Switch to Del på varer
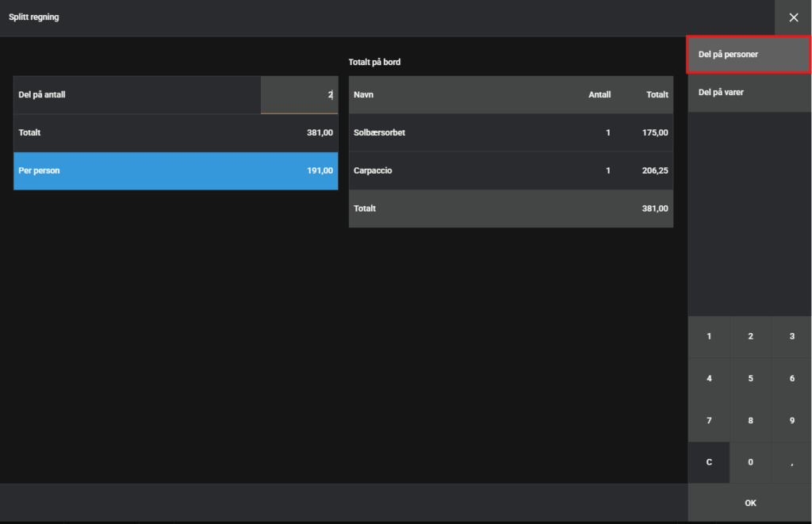812x524 pixels. 749,93
